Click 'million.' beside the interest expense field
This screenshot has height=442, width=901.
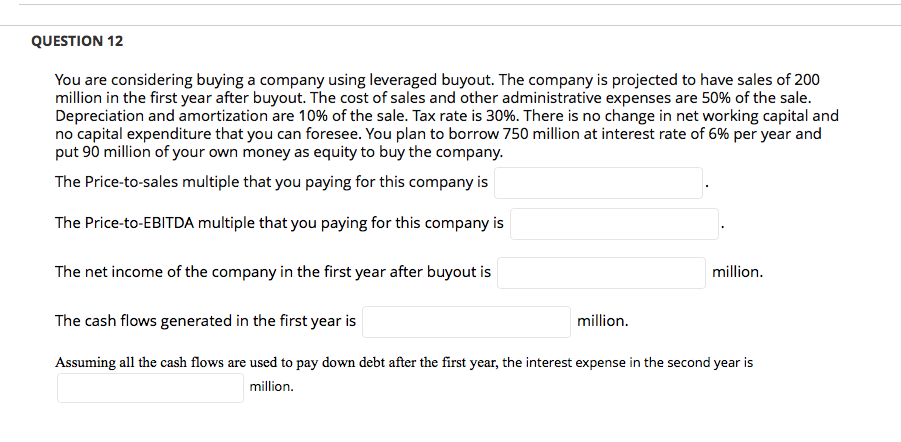(271, 386)
